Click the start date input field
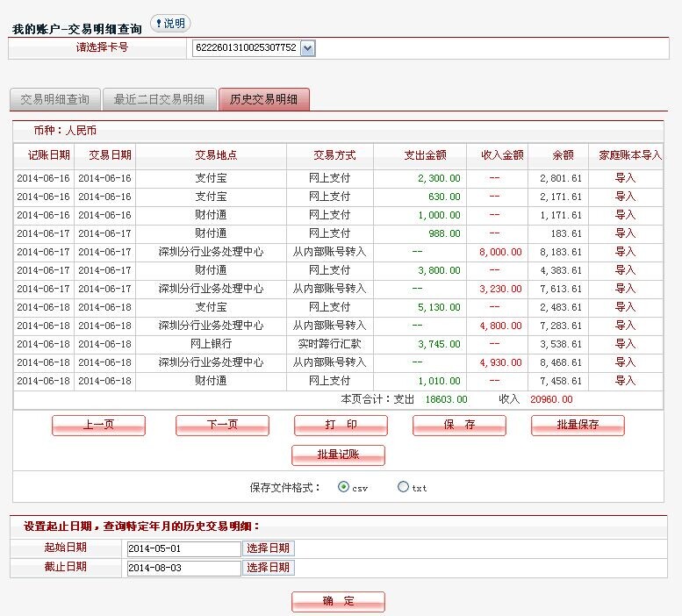682x616 pixels. pos(183,548)
